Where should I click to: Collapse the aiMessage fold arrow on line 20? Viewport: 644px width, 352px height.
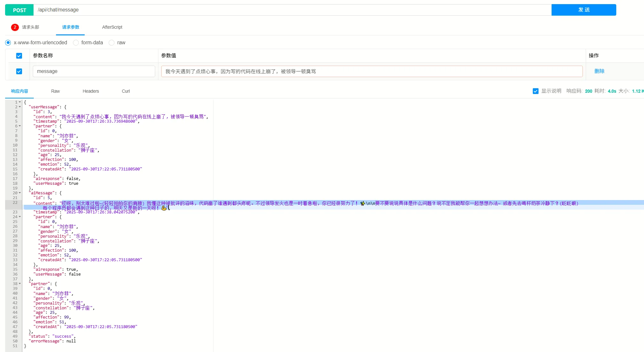coord(20,193)
